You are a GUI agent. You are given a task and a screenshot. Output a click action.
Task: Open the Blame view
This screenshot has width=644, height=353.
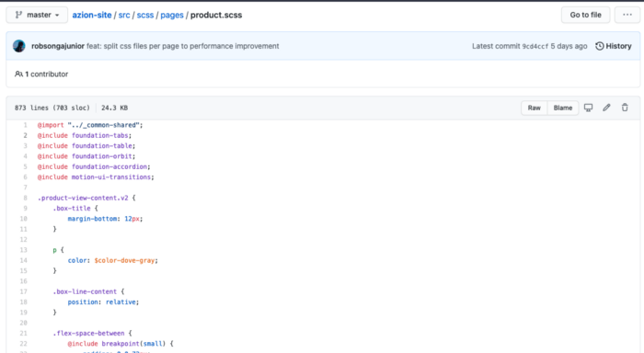[563, 108]
